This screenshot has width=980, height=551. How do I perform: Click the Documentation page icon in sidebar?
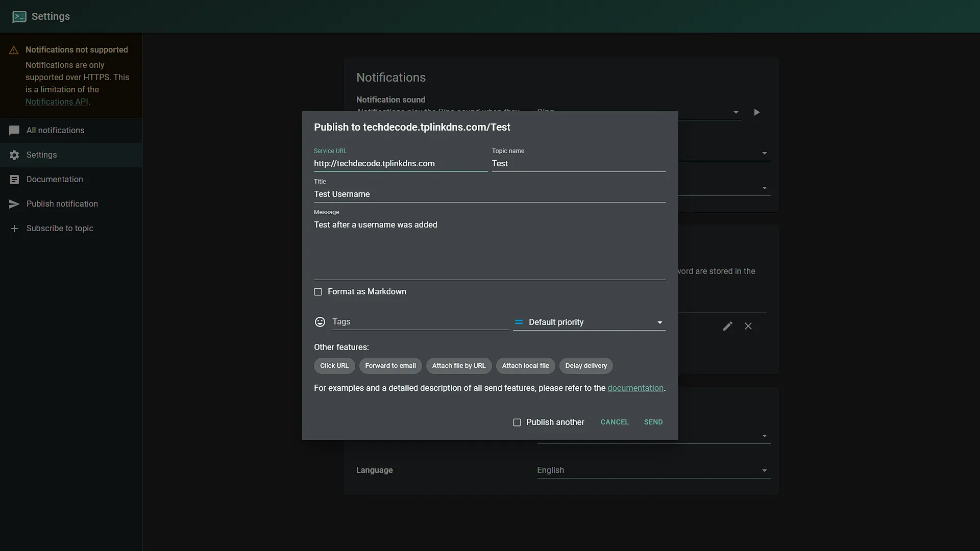tap(14, 180)
